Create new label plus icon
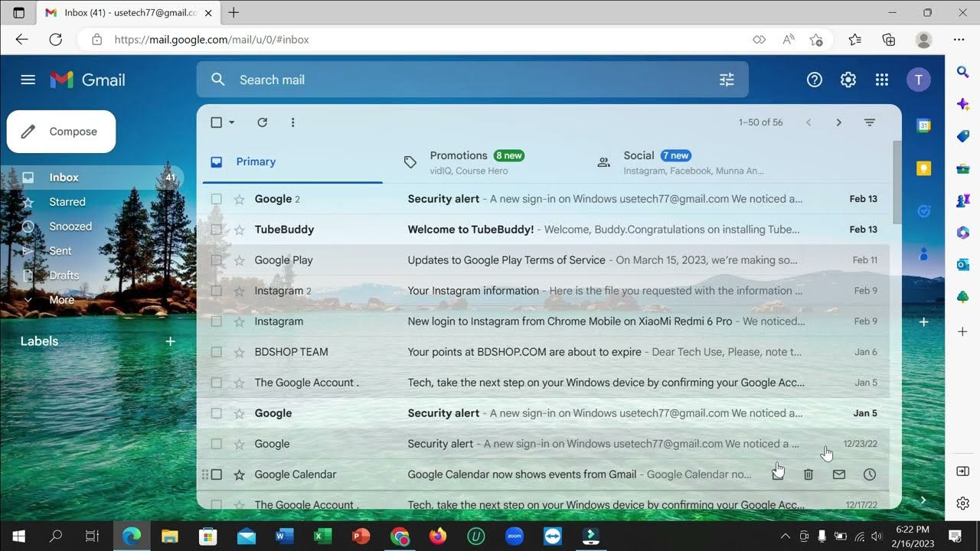 pos(170,341)
